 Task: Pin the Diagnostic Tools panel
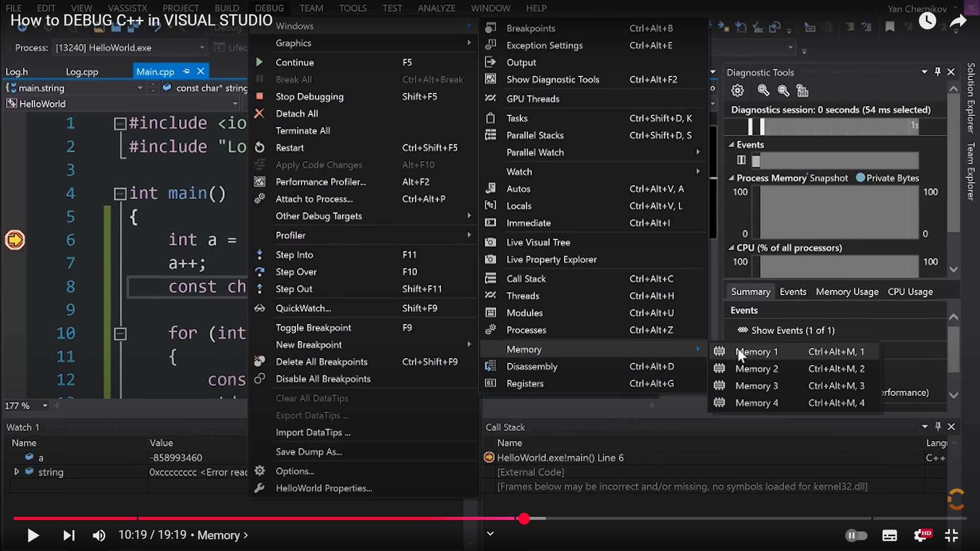coord(938,71)
